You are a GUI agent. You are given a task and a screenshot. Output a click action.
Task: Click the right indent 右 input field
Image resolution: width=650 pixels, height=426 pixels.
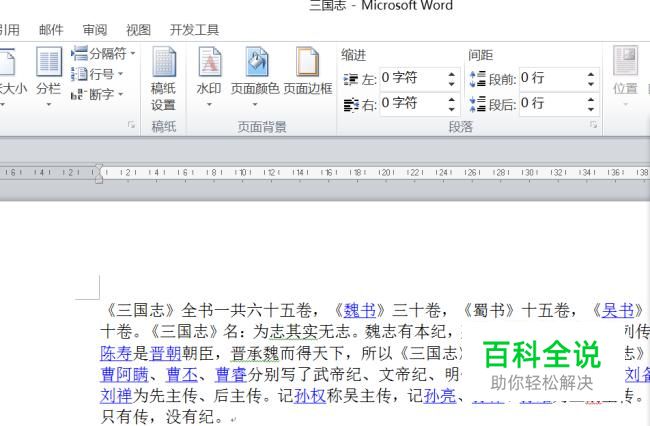click(413, 104)
